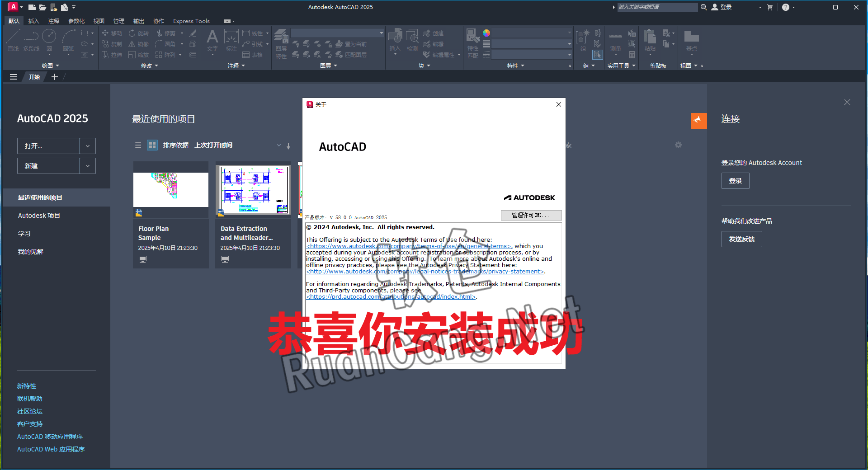Open the hamburger file-tab menu
This screenshot has height=470, width=868.
(x=14, y=77)
